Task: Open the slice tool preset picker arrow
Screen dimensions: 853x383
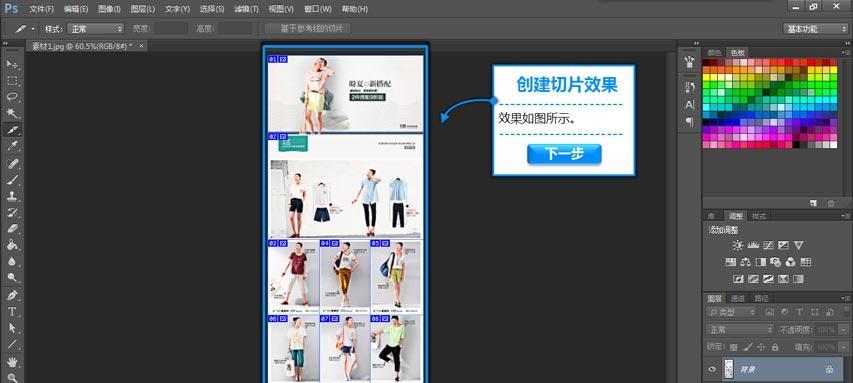Action: tap(33, 29)
